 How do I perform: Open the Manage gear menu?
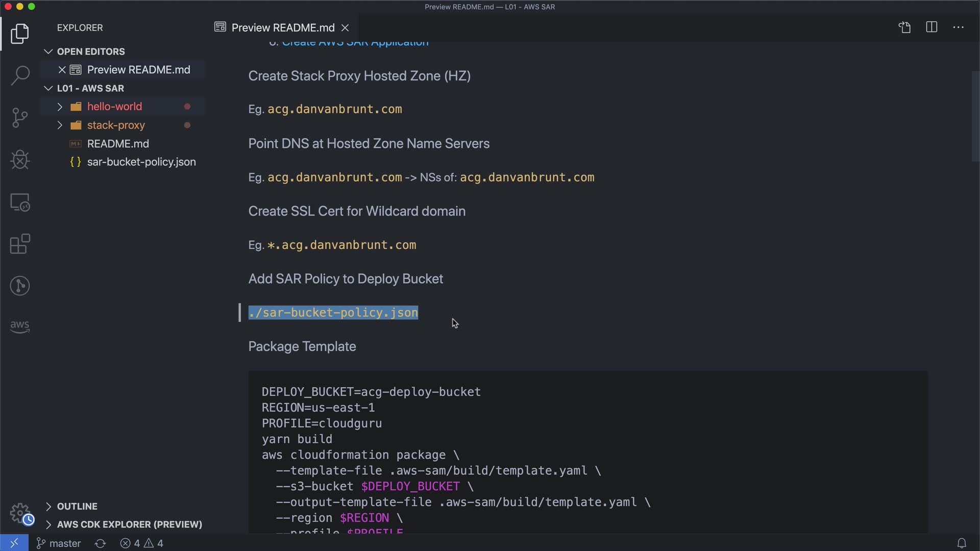point(21,513)
